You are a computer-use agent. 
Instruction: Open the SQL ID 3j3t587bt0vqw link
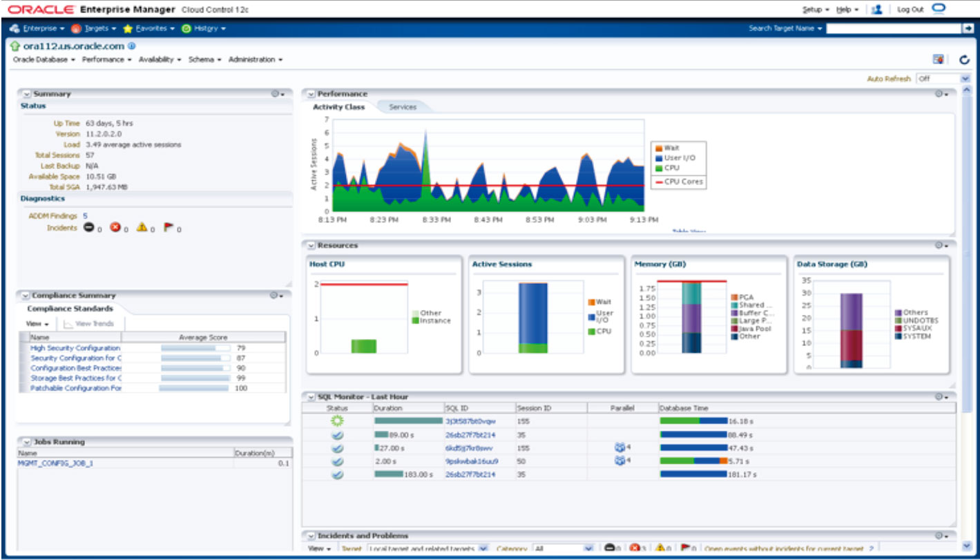point(470,421)
